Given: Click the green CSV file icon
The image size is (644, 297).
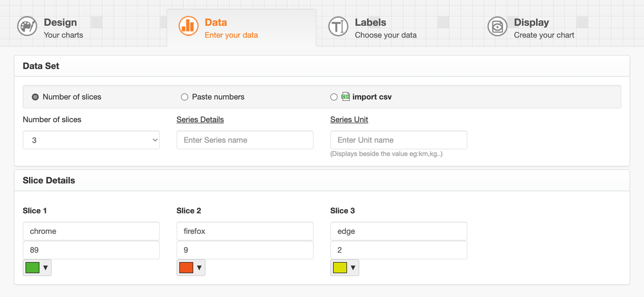Looking at the screenshot, I should point(346,97).
